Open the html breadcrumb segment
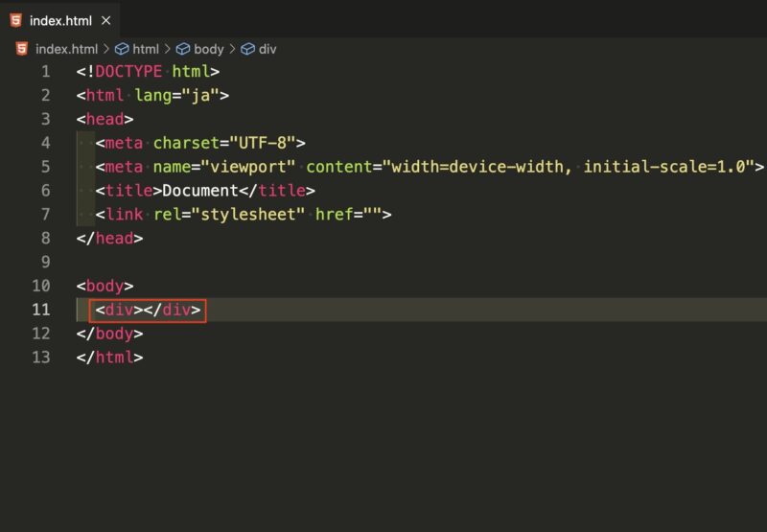The width and height of the screenshot is (767, 532). coord(146,49)
